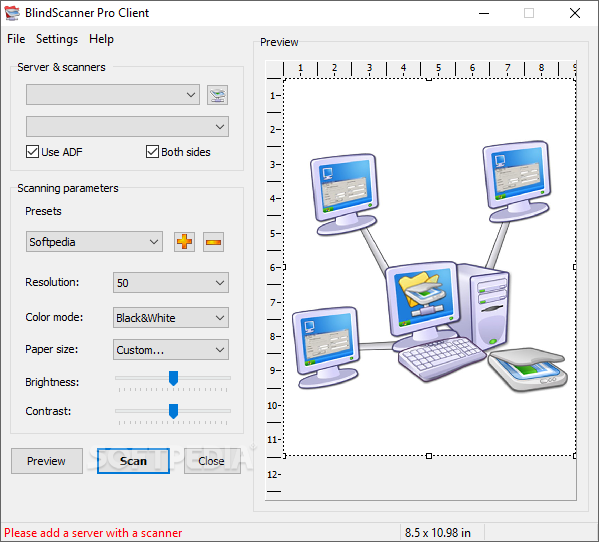Open the server selection dropdown
The height and width of the screenshot is (542, 599).
coord(113,94)
